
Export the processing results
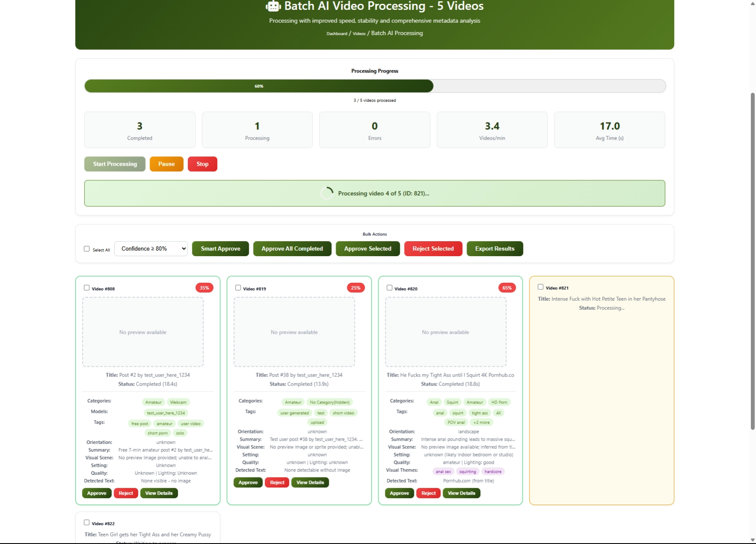(494, 248)
